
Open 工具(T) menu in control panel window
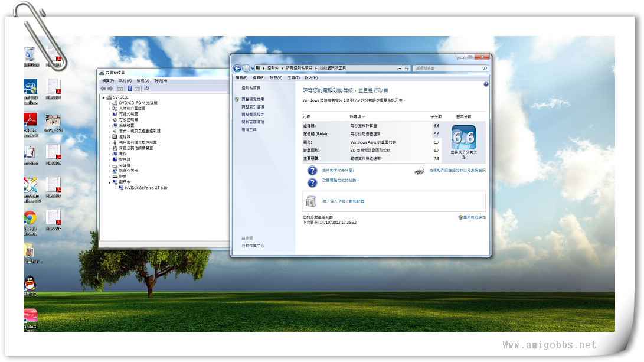tap(293, 77)
